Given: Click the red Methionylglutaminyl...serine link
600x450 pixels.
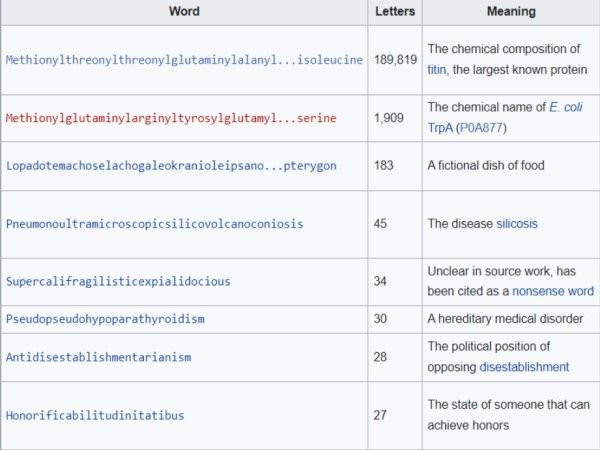Looking at the screenshot, I should pyautogui.click(x=170, y=118).
